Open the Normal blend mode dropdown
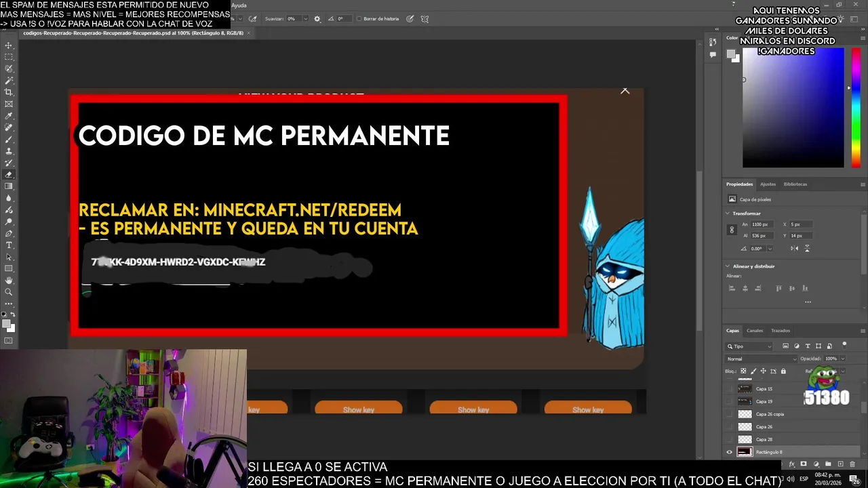This screenshot has width=868, height=488. pos(762,359)
